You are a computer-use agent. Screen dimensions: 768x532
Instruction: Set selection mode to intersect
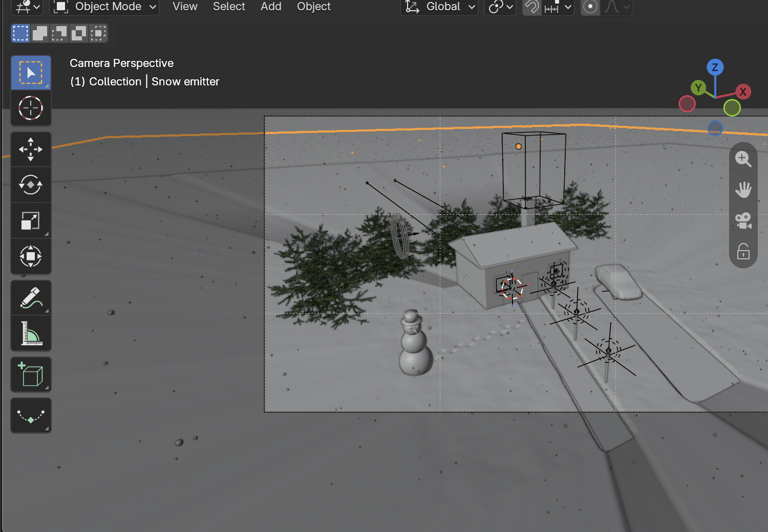click(x=98, y=33)
